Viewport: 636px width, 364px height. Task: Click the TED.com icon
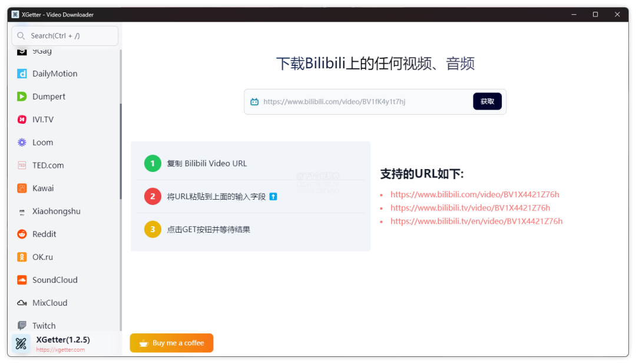click(x=22, y=165)
